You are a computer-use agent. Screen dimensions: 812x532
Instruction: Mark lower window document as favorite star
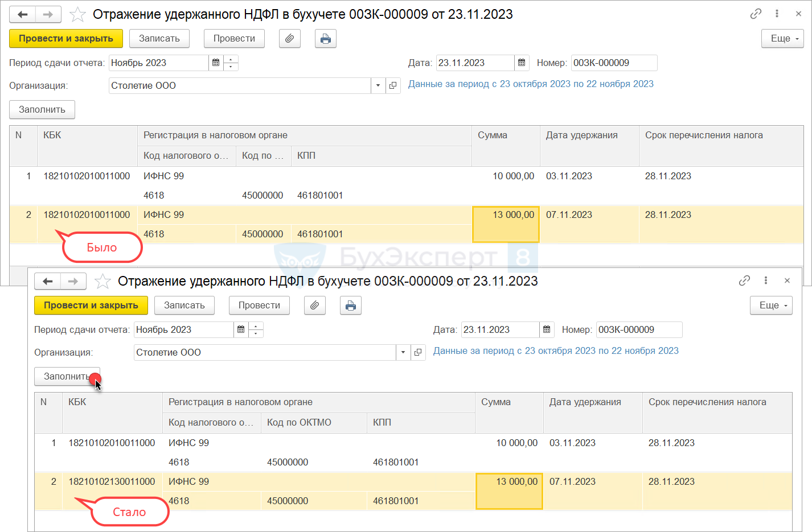coord(102,281)
